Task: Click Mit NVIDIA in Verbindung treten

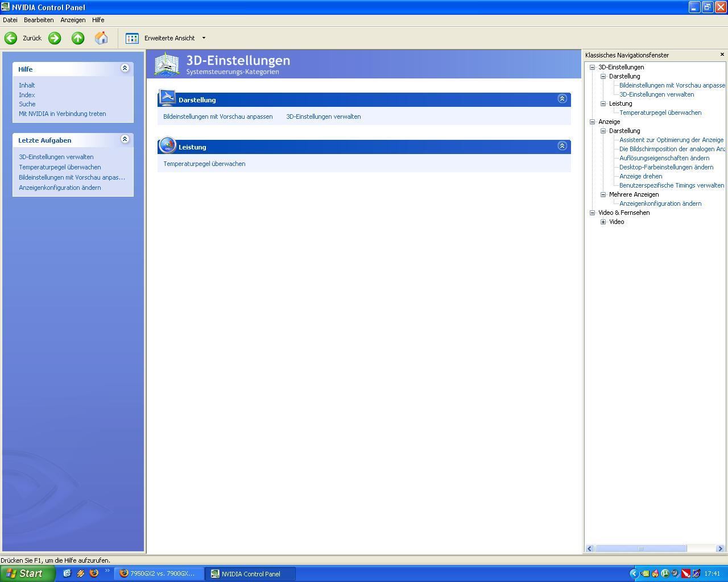Action: pyautogui.click(x=63, y=114)
